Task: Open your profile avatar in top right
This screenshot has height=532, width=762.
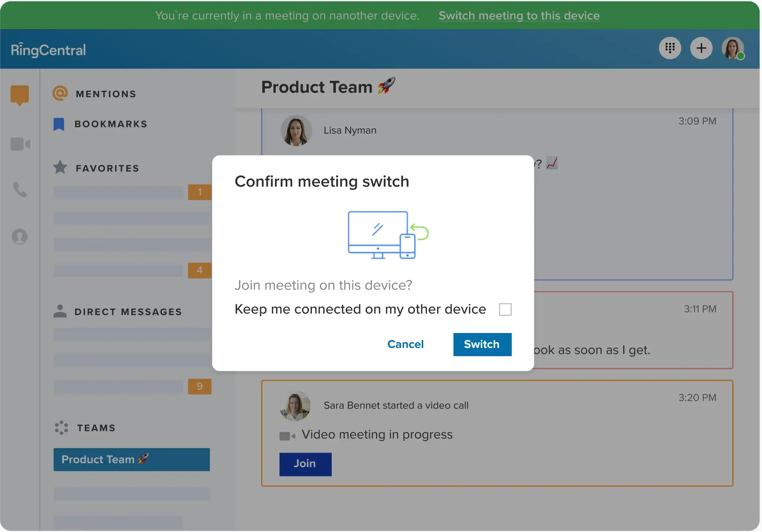Action: [732, 48]
